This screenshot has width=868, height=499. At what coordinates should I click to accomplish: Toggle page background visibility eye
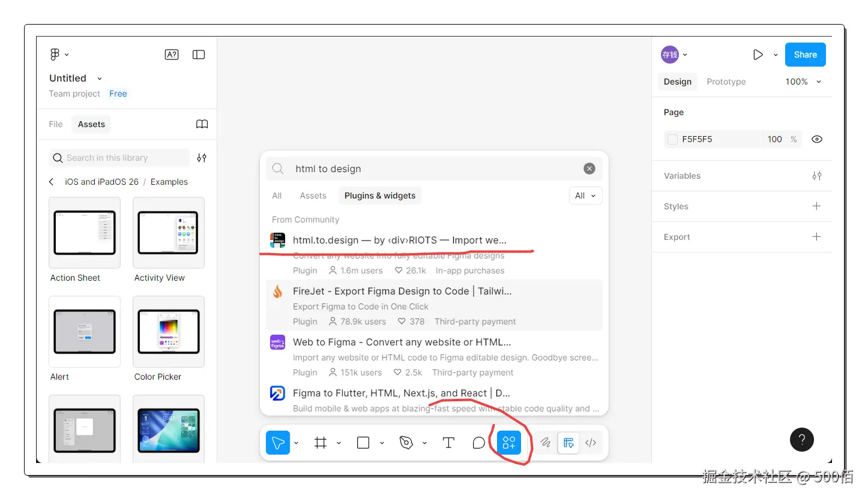[x=817, y=139]
